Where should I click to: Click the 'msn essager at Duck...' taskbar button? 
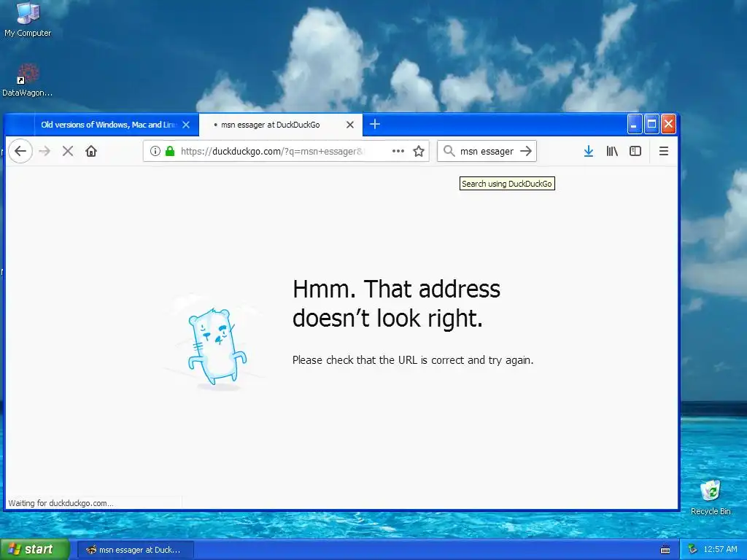pos(135,550)
